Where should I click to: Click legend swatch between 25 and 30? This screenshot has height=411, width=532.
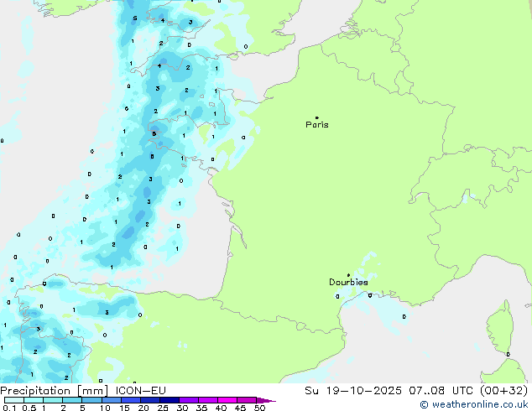click(170, 400)
